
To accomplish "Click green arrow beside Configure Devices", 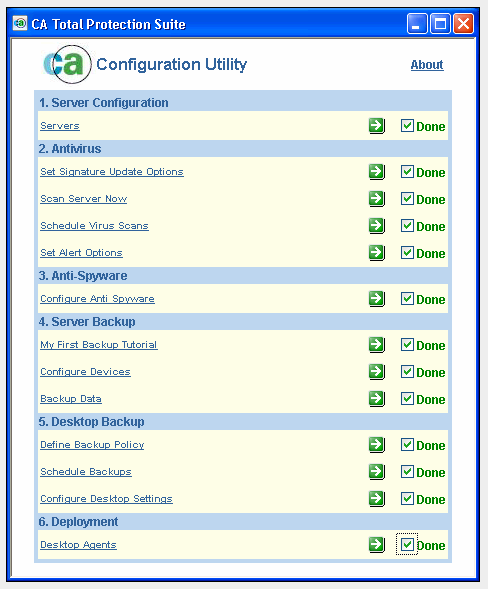I will click(377, 372).
